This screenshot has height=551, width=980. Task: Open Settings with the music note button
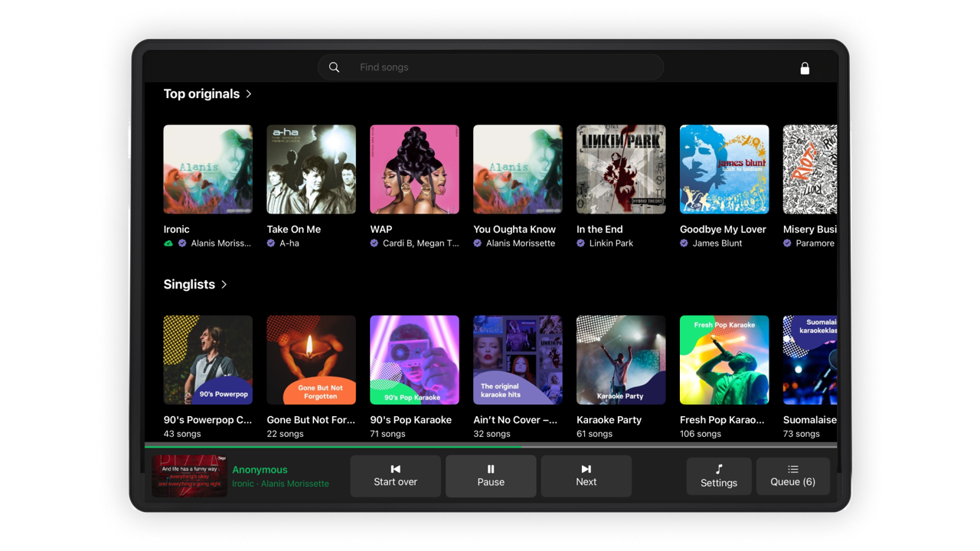(719, 476)
